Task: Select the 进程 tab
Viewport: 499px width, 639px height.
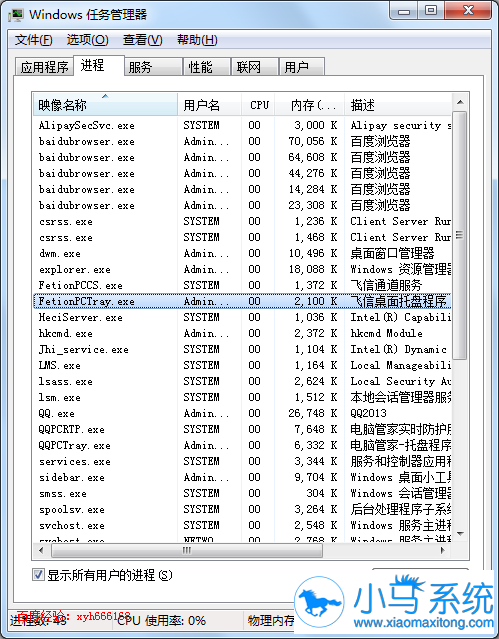Action: point(99,65)
